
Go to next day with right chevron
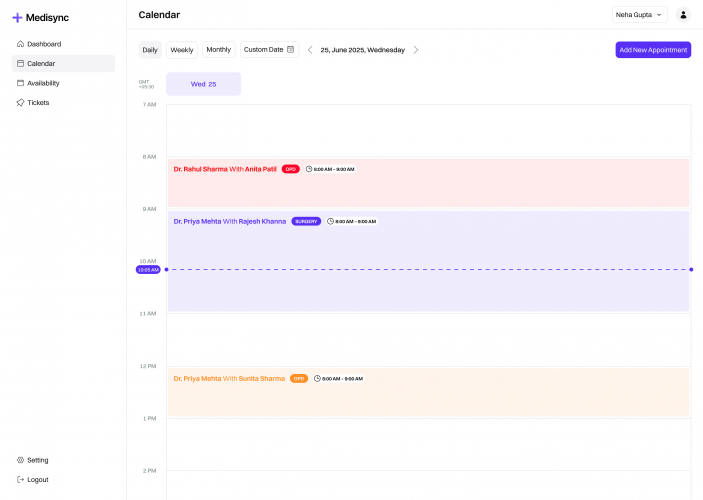[416, 50]
